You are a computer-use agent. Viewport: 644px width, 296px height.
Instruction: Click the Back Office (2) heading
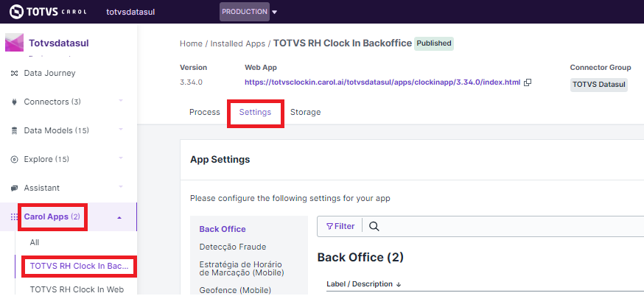click(360, 258)
